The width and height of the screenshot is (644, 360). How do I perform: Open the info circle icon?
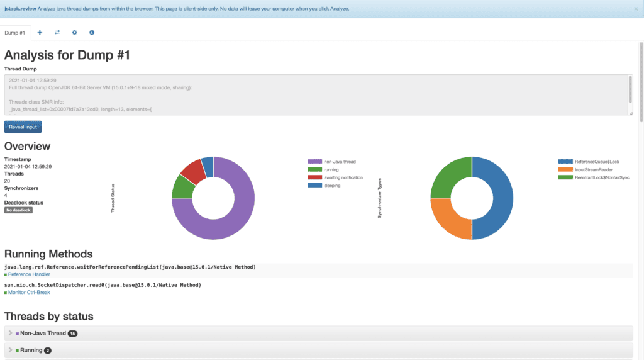coord(92,33)
